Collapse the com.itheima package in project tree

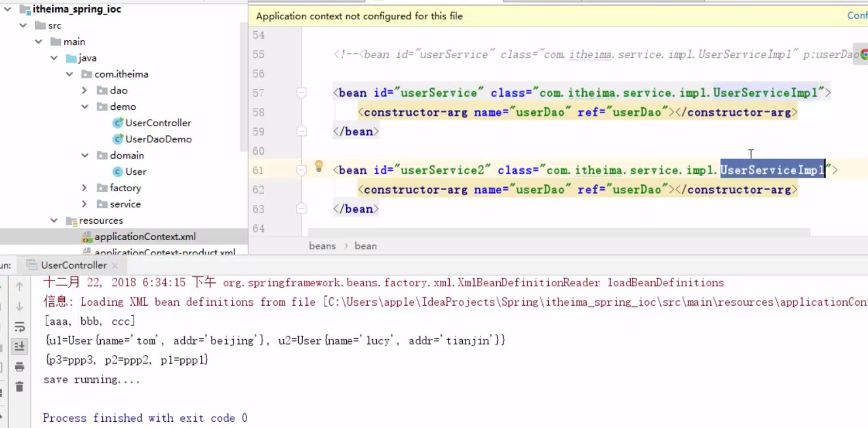point(69,74)
